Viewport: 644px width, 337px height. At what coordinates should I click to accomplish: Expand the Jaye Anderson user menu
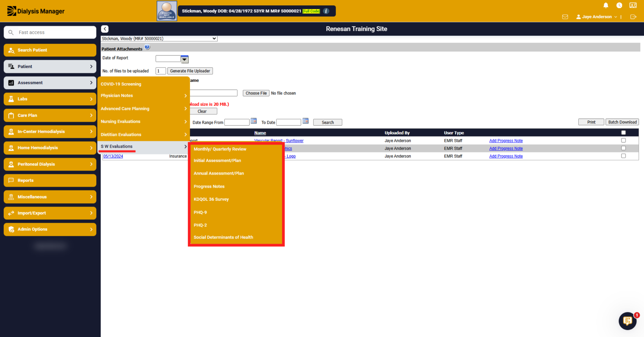tap(597, 17)
